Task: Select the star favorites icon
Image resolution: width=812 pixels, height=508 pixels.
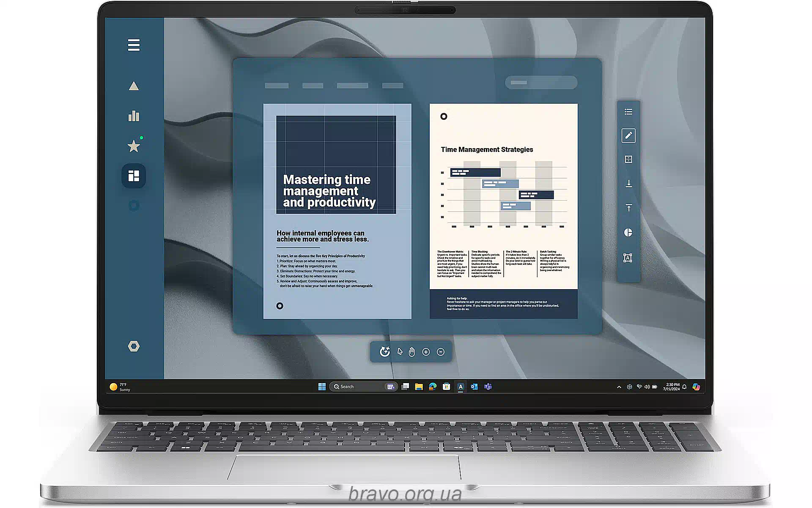Action: click(134, 146)
